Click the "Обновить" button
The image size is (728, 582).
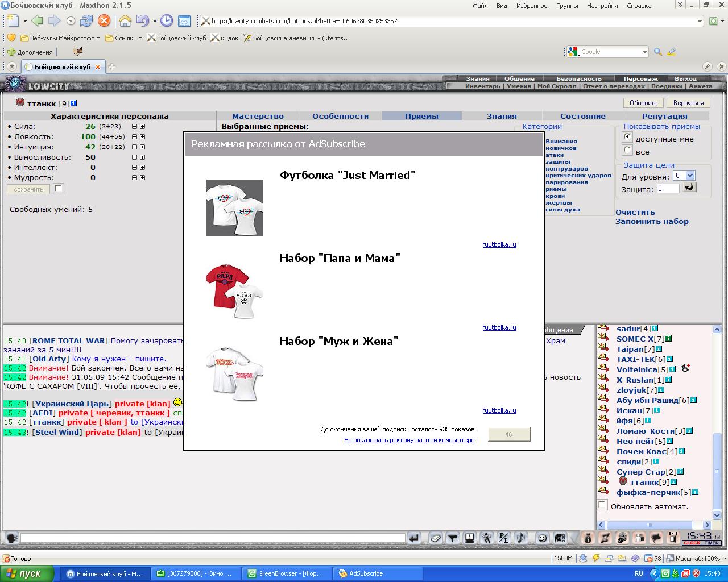click(x=643, y=103)
